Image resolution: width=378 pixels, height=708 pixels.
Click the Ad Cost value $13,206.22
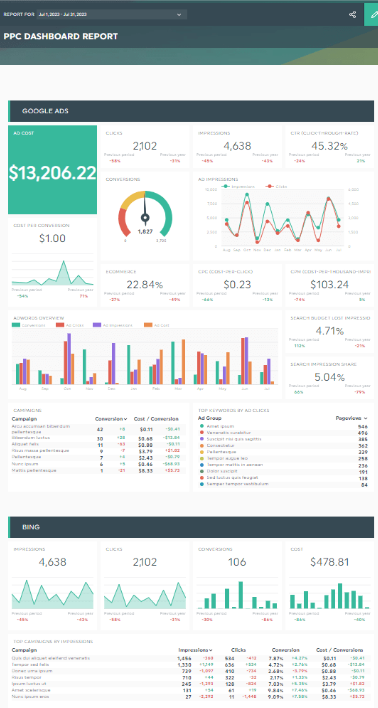pos(52,173)
